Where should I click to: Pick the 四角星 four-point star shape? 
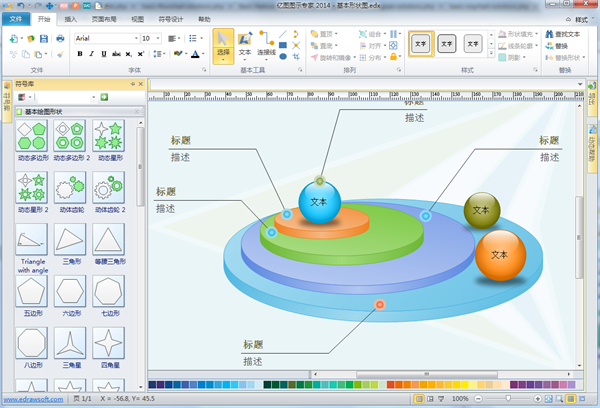107,345
